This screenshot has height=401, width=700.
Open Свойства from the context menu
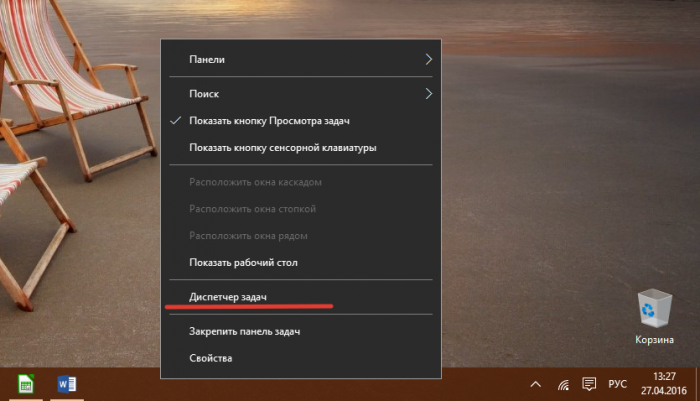pos(210,358)
